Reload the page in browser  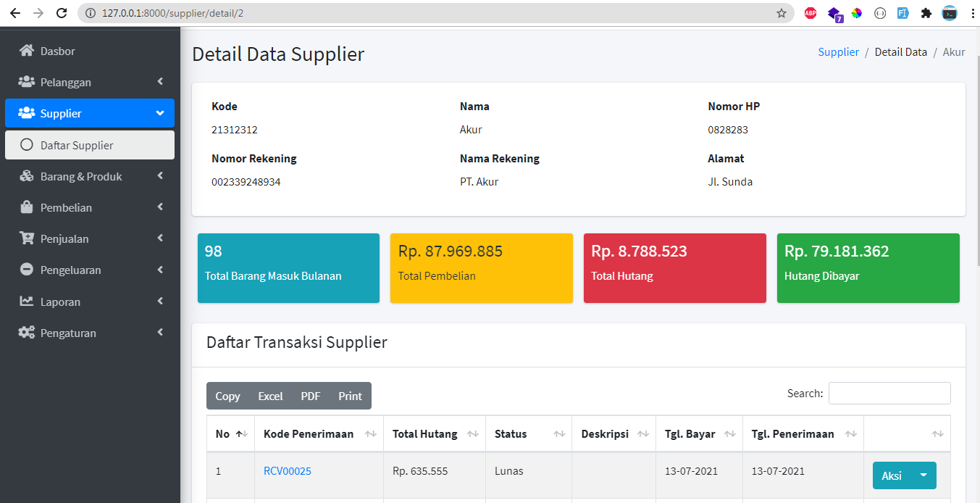tap(62, 13)
